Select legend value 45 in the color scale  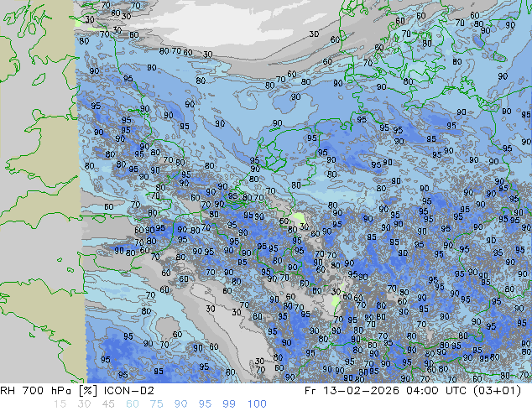(108, 404)
